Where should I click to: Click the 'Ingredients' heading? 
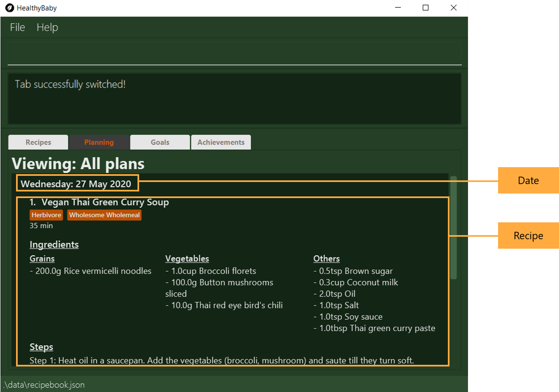[x=54, y=245]
